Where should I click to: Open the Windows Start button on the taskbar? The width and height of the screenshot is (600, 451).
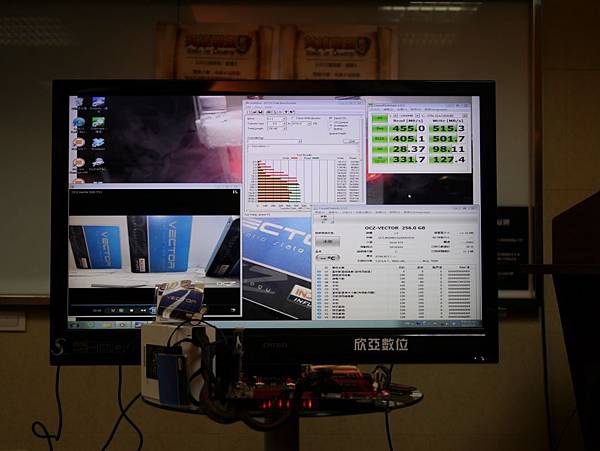coord(74,325)
